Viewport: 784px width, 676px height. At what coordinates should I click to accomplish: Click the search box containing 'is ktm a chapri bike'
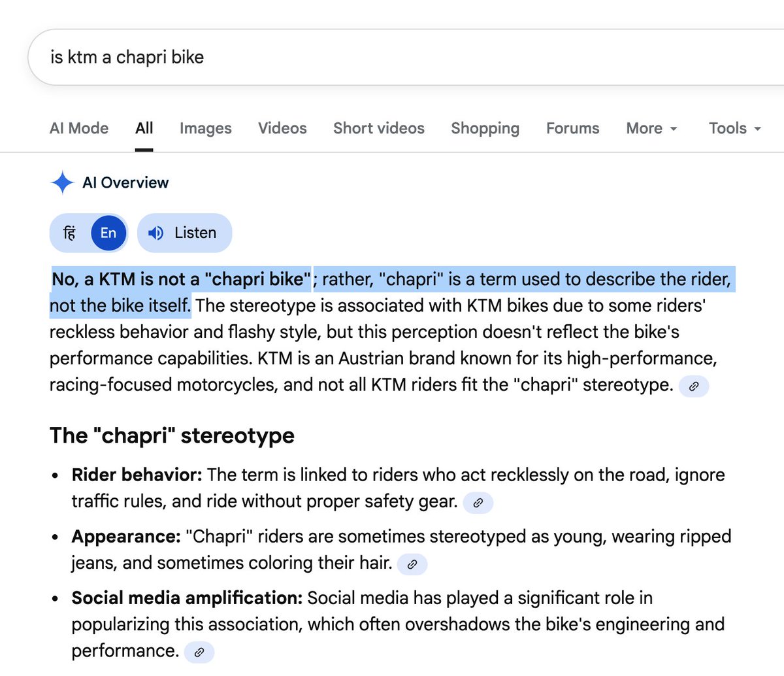(x=405, y=58)
